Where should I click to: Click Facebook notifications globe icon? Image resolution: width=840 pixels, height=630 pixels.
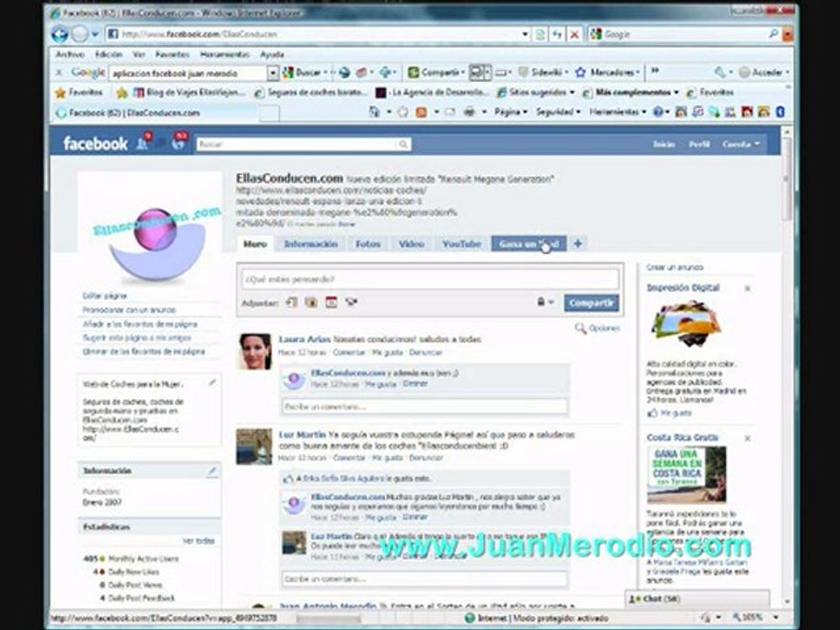178,143
